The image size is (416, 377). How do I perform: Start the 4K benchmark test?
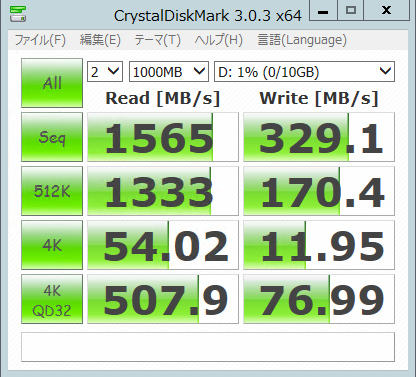click(x=52, y=245)
